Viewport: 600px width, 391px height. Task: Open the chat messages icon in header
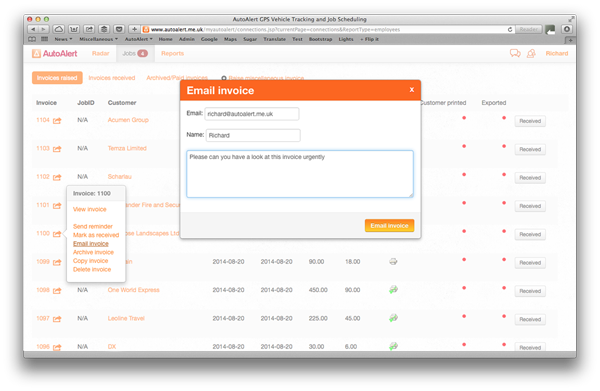[515, 53]
